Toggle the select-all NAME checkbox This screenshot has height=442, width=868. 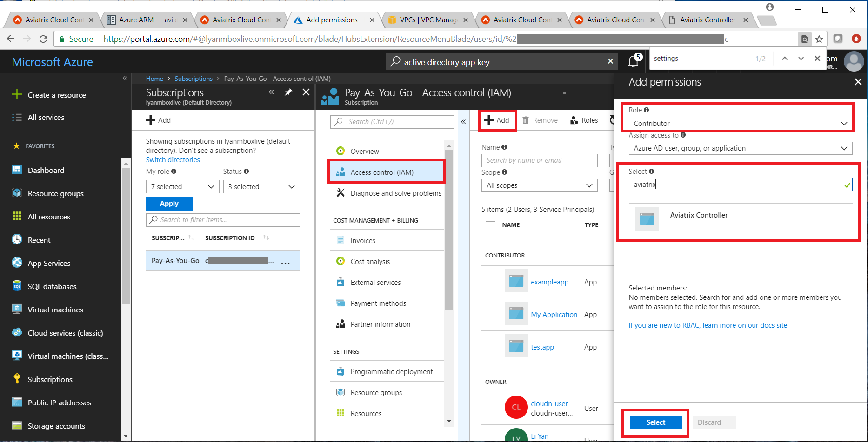490,225
